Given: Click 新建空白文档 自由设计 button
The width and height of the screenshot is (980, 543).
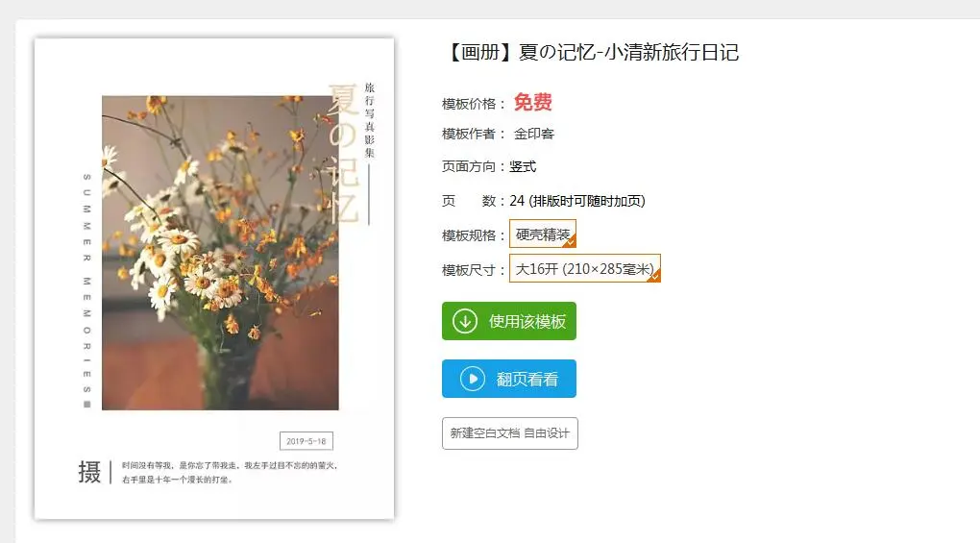Looking at the screenshot, I should pos(510,433).
